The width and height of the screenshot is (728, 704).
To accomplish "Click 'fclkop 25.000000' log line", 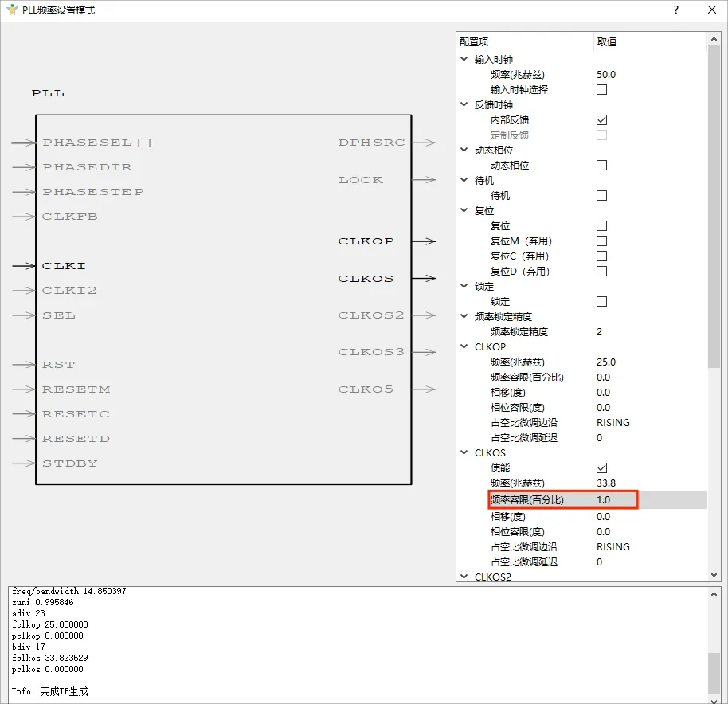I will (x=50, y=624).
